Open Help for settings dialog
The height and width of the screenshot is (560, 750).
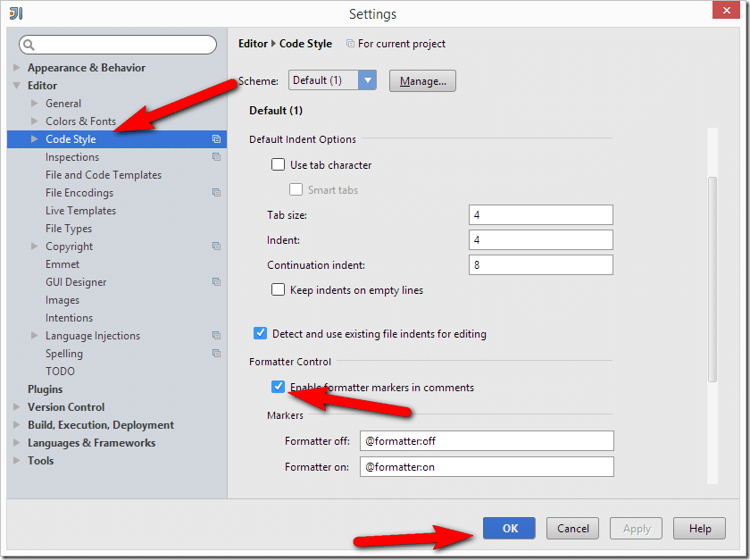(x=699, y=528)
